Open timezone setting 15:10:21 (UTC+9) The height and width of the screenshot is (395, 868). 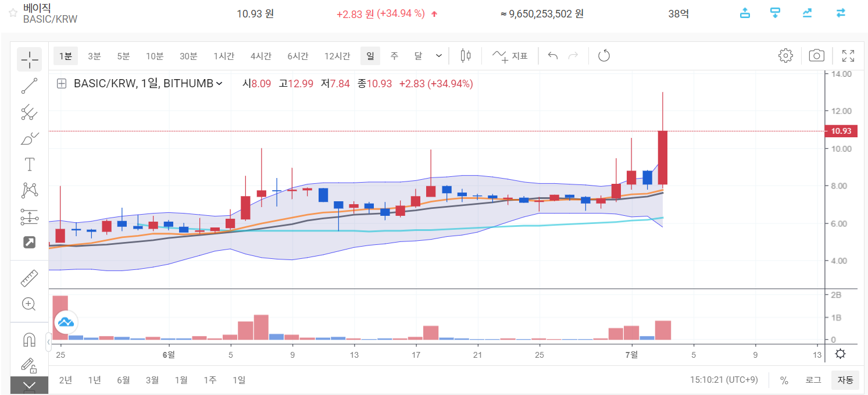pyautogui.click(x=724, y=380)
